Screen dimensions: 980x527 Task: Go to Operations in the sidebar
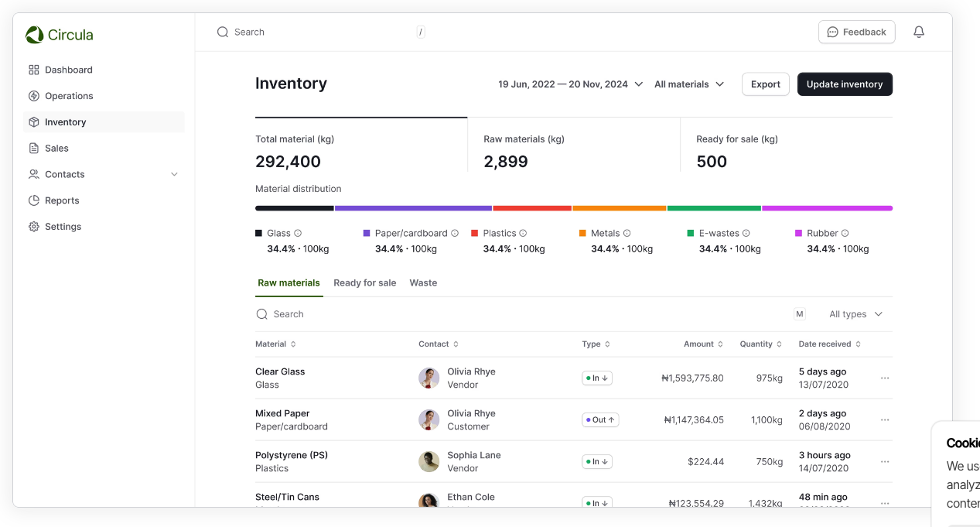(x=69, y=96)
